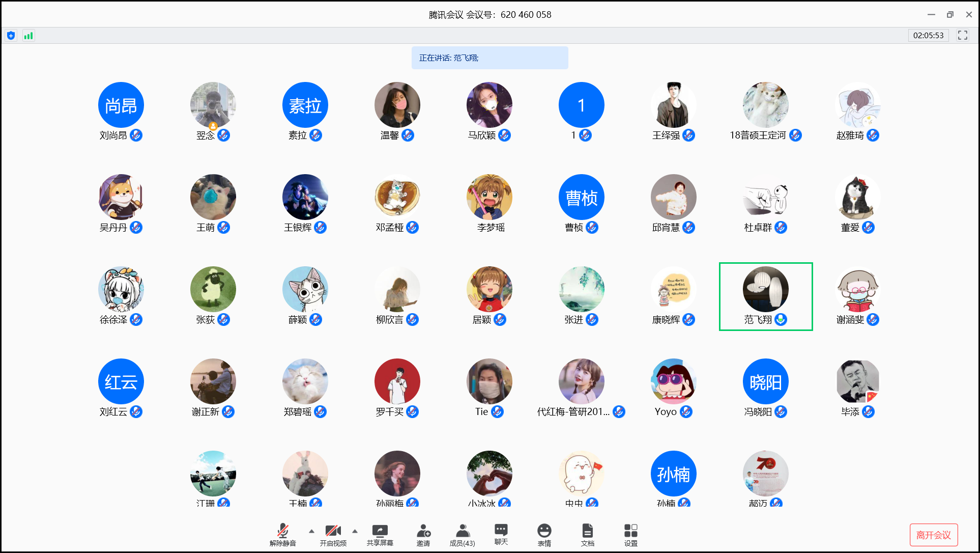The width and height of the screenshot is (980, 553).
Task: Expand the video options arrow
Action: pos(355,531)
